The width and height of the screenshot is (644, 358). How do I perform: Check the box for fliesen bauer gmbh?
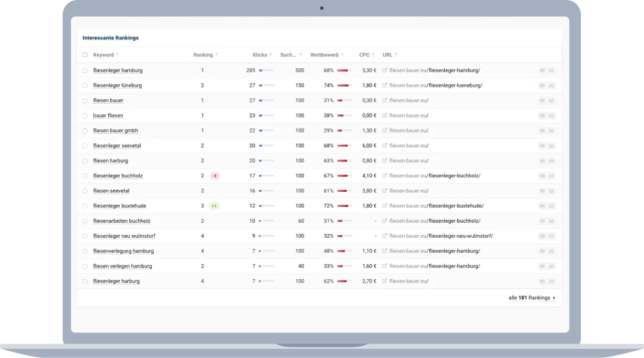tap(85, 131)
